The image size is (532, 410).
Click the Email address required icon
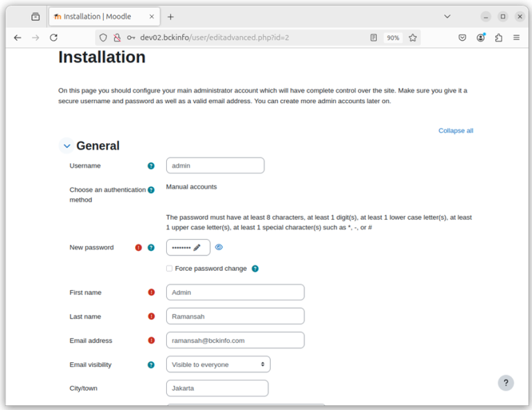[x=151, y=340]
